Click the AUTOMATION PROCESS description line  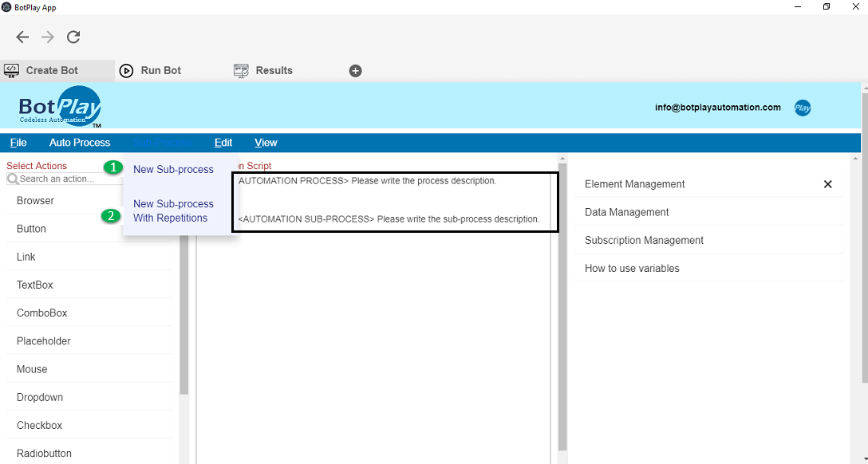point(368,181)
